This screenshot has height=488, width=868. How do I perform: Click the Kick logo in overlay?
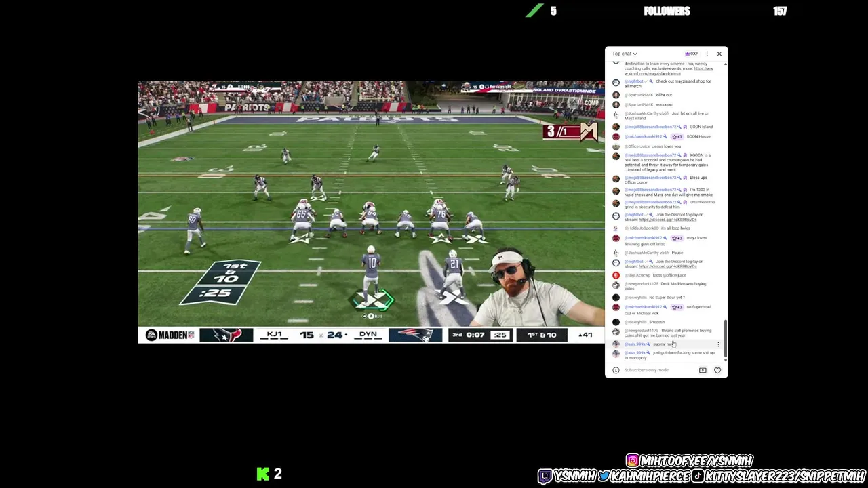[x=263, y=474]
